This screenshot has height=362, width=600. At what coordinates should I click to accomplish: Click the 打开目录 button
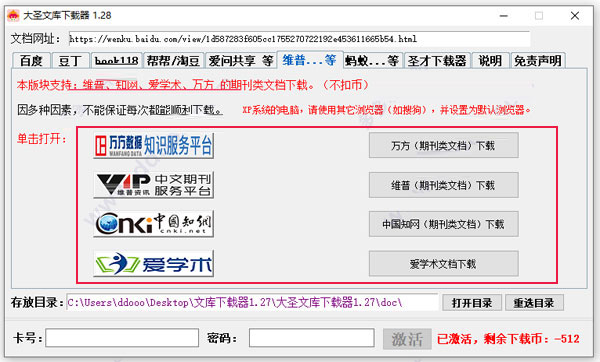tap(472, 303)
